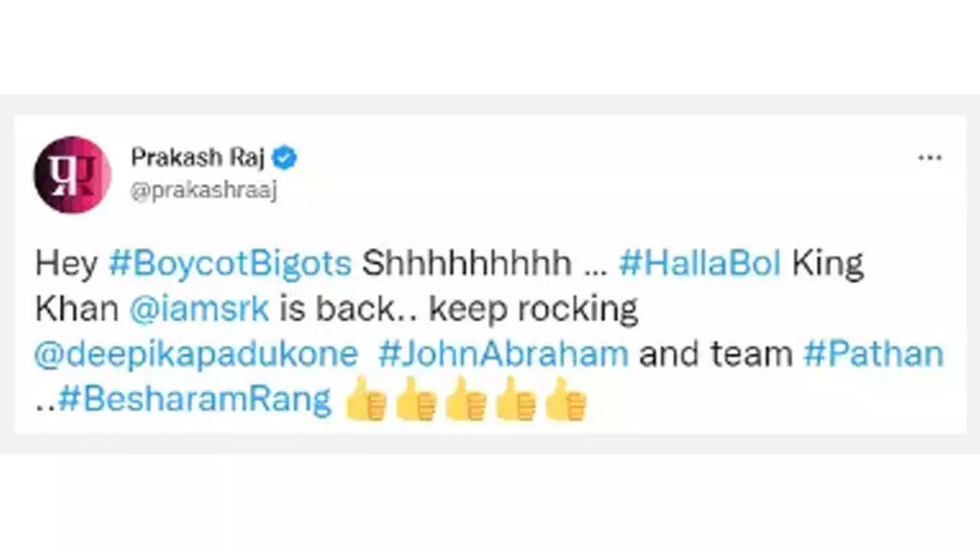This screenshot has height=551, width=980.
Task: Follow the #HallaBol hashtag link
Action: coord(700,264)
